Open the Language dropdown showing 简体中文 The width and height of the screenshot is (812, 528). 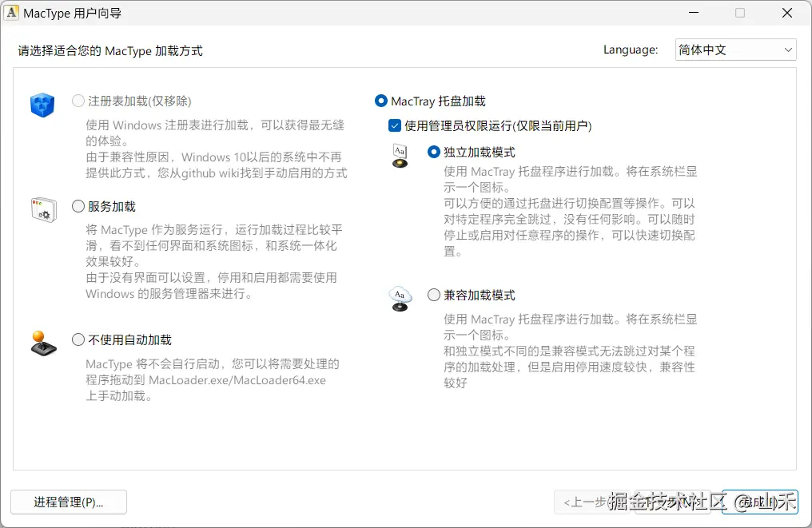[x=735, y=50]
